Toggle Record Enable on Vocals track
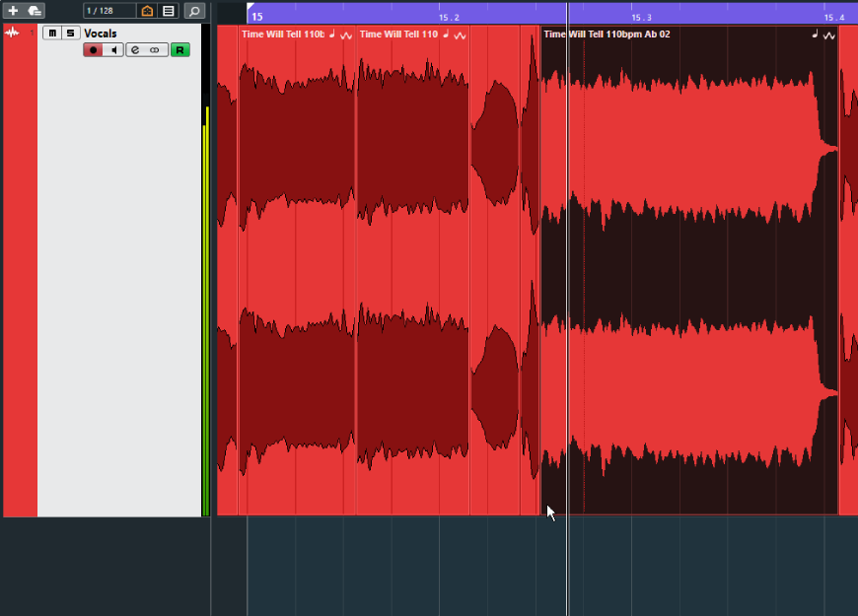The width and height of the screenshot is (858, 616). [x=93, y=50]
